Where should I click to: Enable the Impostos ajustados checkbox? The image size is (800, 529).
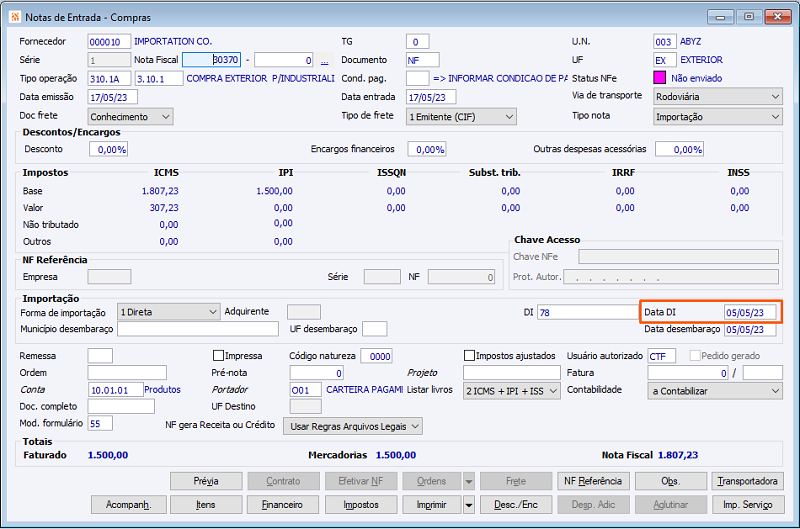pos(470,355)
